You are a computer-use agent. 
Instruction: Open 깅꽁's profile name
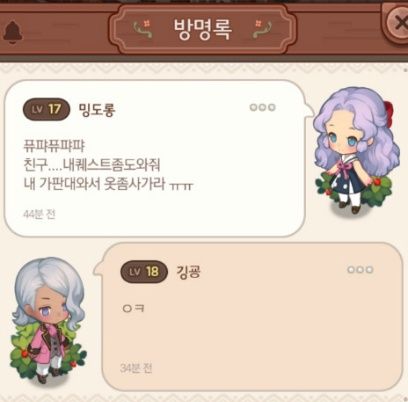pyautogui.click(x=188, y=272)
